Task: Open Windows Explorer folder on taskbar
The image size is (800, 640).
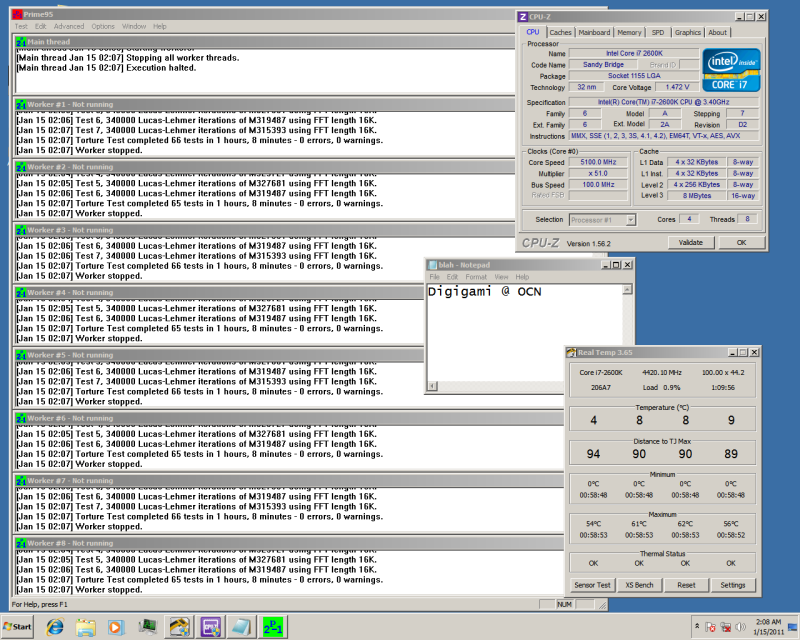Action: tap(86, 627)
